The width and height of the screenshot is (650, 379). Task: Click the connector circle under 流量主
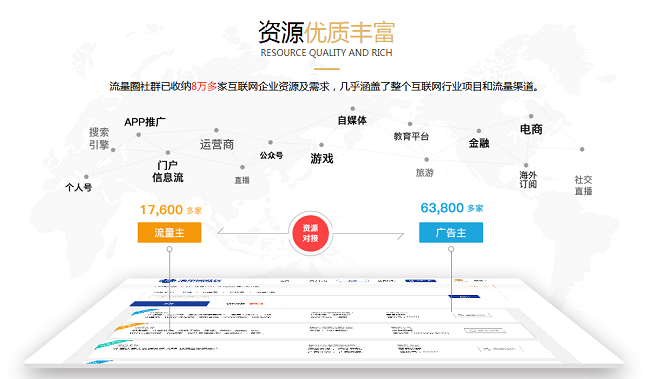pyautogui.click(x=170, y=249)
